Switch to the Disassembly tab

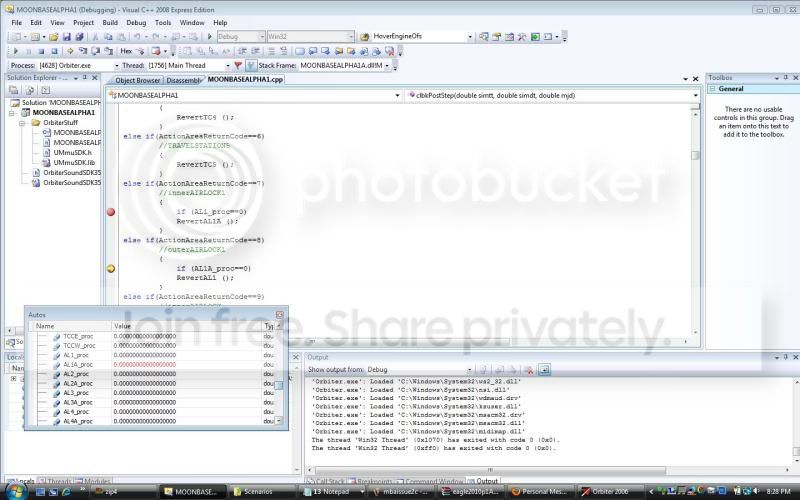point(183,80)
